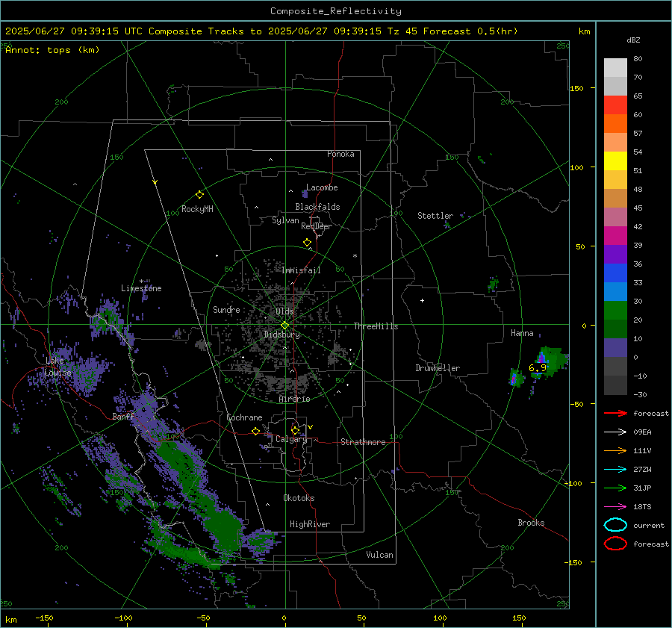Viewport: 672px width, 628px height.
Task: Click the Sylvan label
Action: pos(285,220)
